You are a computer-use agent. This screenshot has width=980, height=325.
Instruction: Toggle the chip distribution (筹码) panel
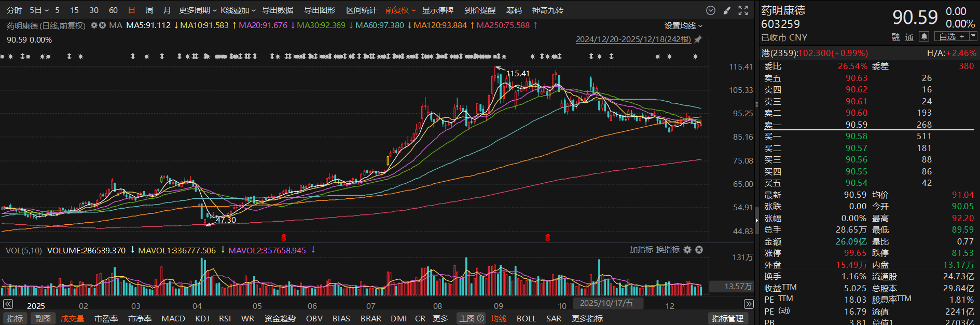[514, 10]
